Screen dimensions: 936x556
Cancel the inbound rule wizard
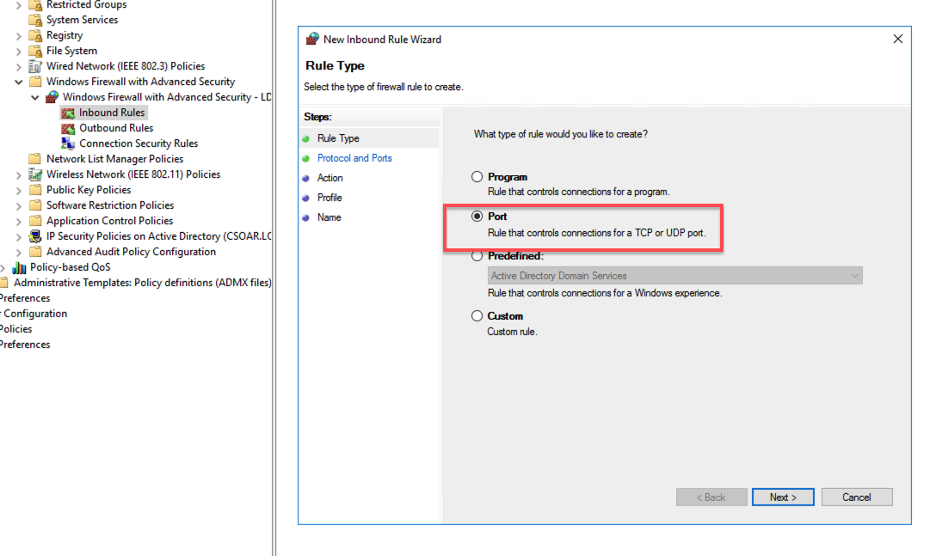click(856, 497)
